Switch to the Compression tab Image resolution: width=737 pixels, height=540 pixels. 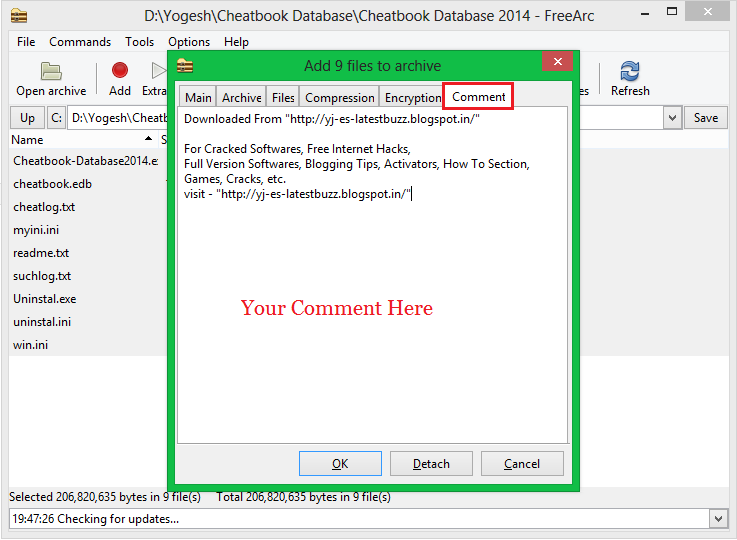click(x=339, y=97)
